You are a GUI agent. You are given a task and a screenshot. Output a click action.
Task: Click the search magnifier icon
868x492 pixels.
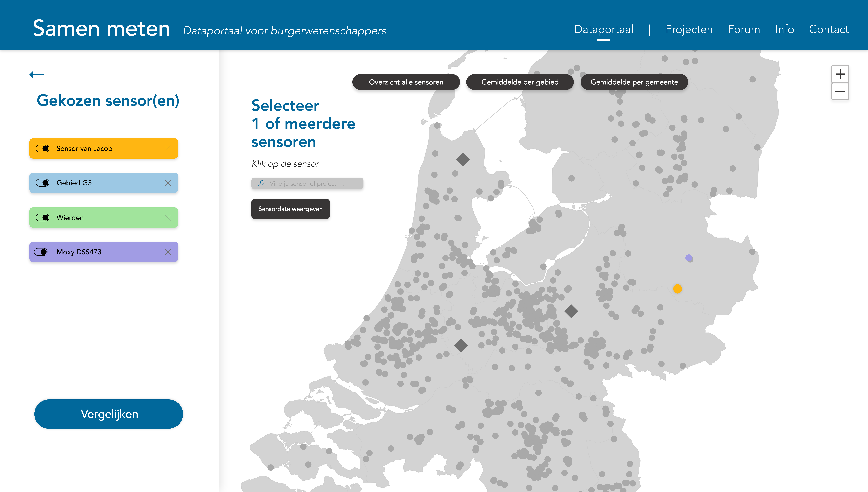click(261, 183)
